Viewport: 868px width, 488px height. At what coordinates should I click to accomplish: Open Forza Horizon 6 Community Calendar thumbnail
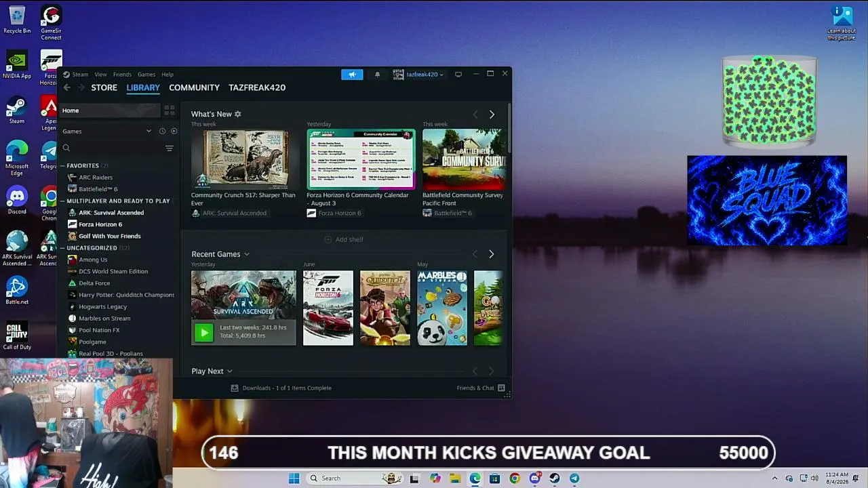click(361, 159)
